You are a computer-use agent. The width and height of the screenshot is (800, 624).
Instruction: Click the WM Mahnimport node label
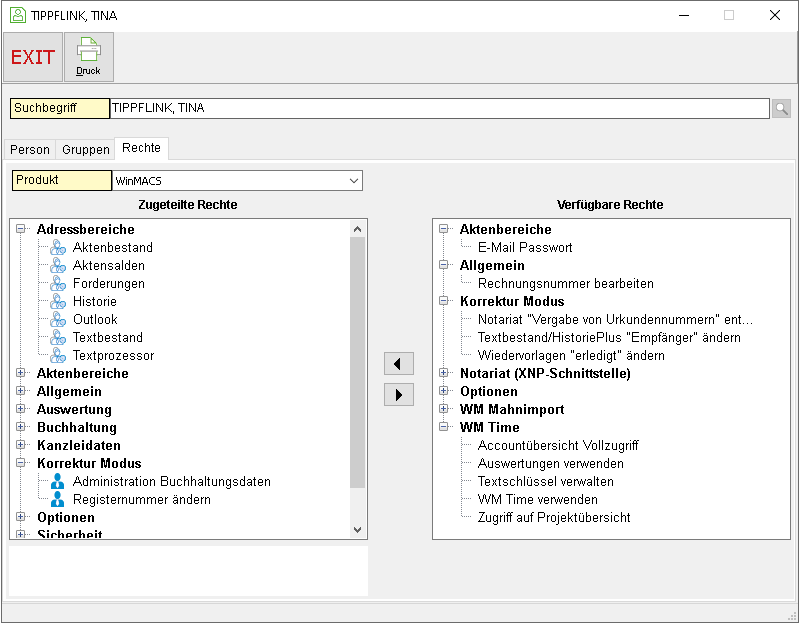pyautogui.click(x=512, y=409)
